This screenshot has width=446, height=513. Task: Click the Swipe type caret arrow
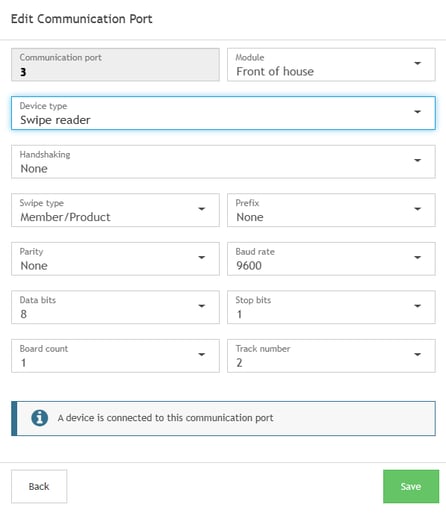201,209
